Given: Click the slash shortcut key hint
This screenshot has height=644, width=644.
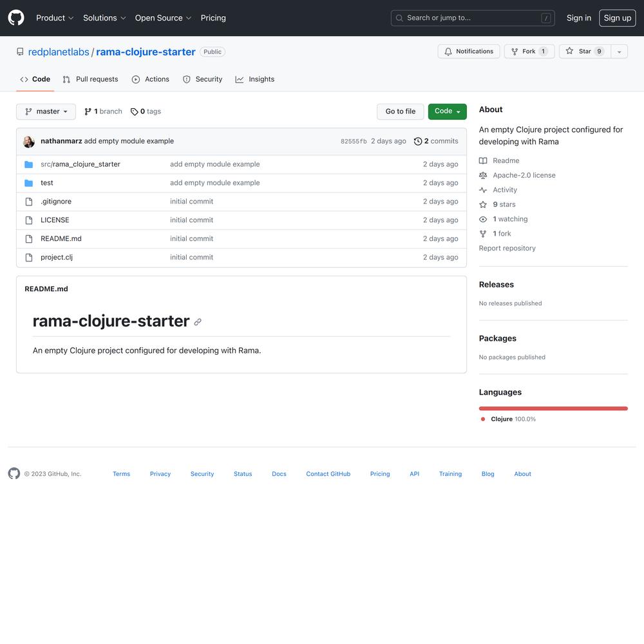Looking at the screenshot, I should [x=546, y=18].
